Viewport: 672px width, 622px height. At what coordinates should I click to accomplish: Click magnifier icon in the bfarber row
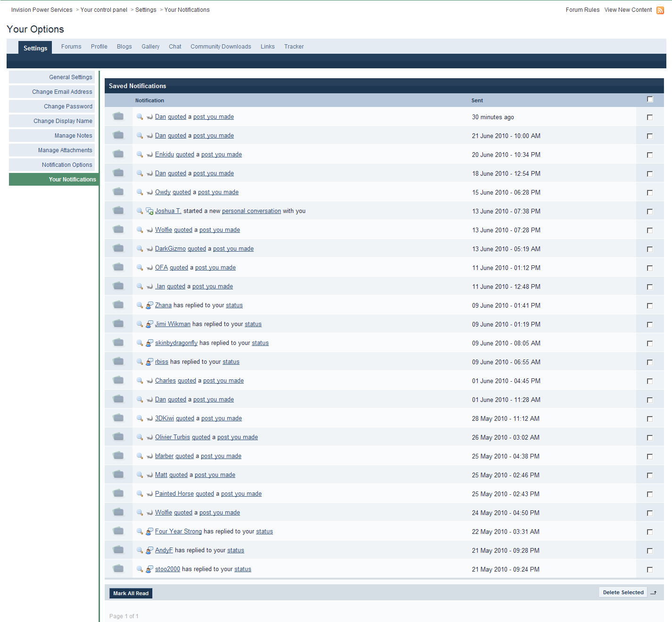pyautogui.click(x=140, y=456)
